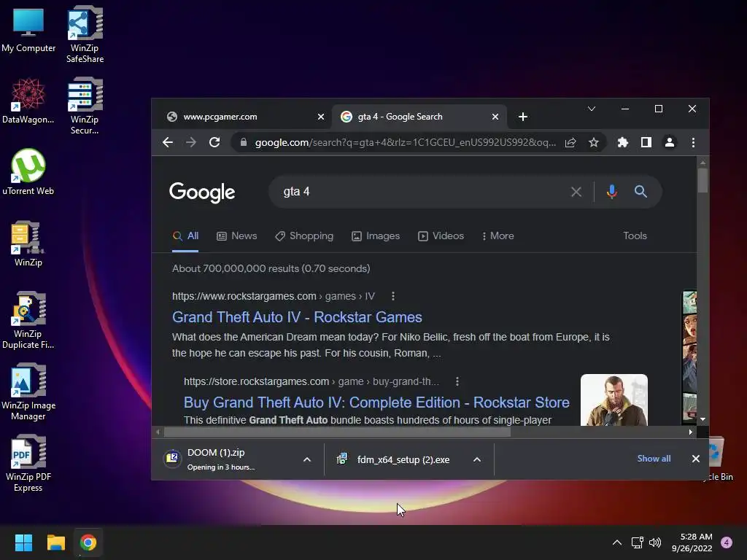Select the WinZip Image Manager desktop icon

point(28,392)
